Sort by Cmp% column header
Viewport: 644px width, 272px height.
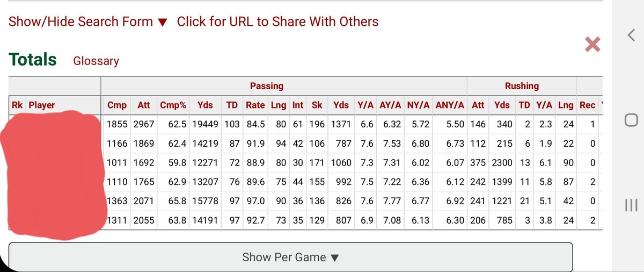click(x=173, y=105)
